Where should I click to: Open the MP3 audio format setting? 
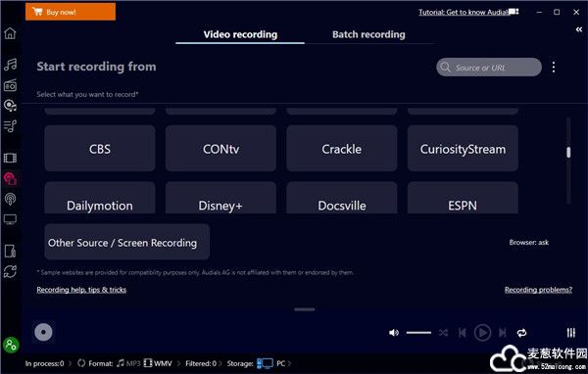(x=128, y=363)
